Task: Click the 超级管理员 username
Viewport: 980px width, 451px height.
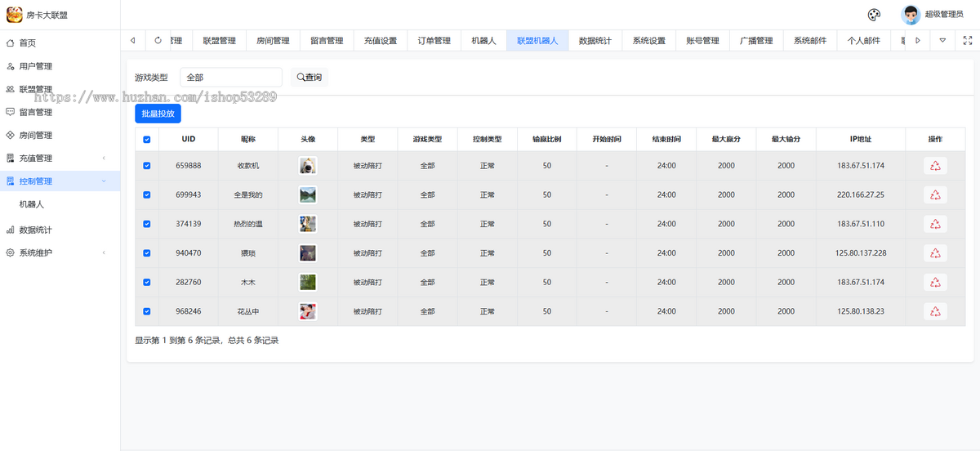Action: coord(944,15)
